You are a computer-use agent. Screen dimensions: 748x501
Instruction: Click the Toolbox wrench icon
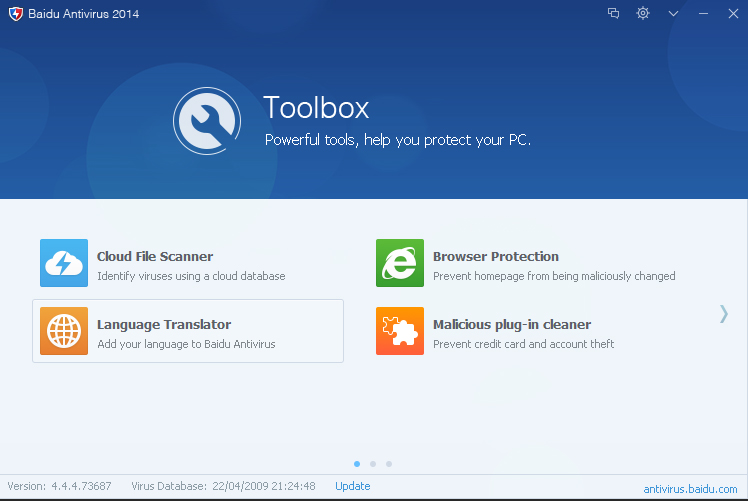(207, 121)
